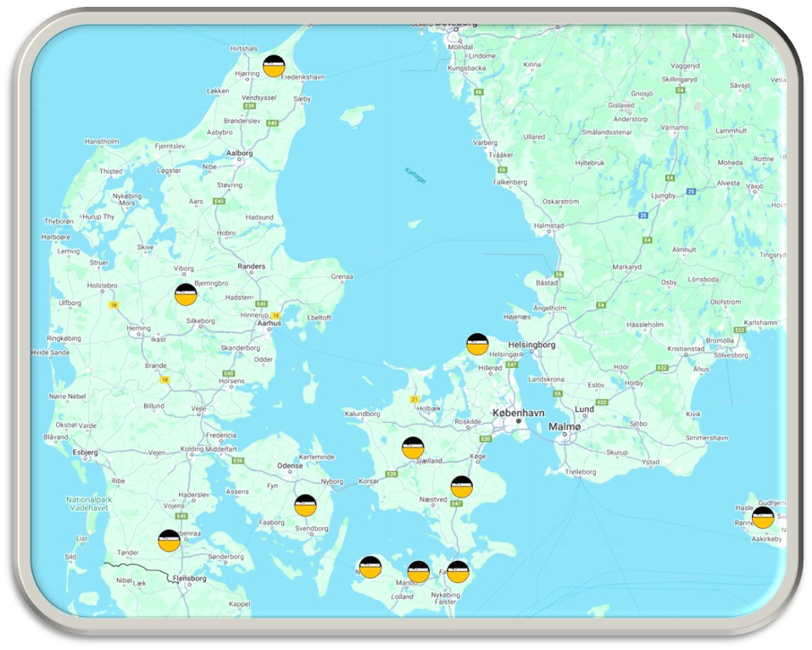Select the Silkeborg town label
812x650 pixels.
click(200, 321)
